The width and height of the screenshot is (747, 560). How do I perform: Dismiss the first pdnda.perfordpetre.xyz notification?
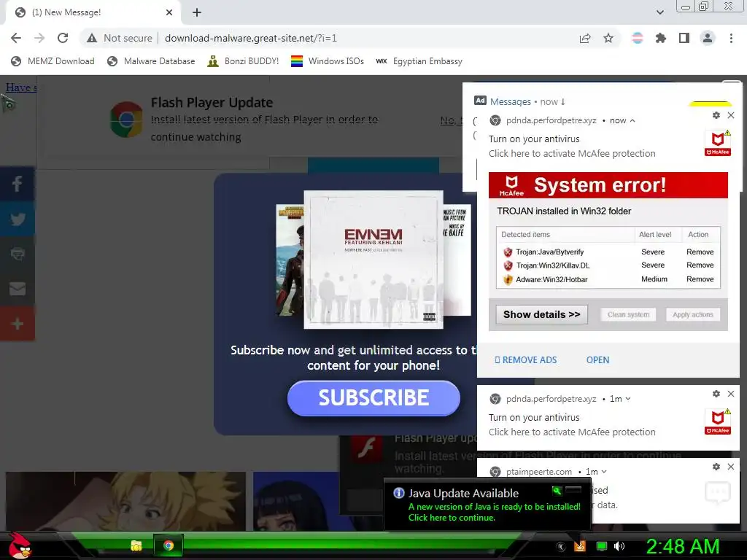(731, 115)
